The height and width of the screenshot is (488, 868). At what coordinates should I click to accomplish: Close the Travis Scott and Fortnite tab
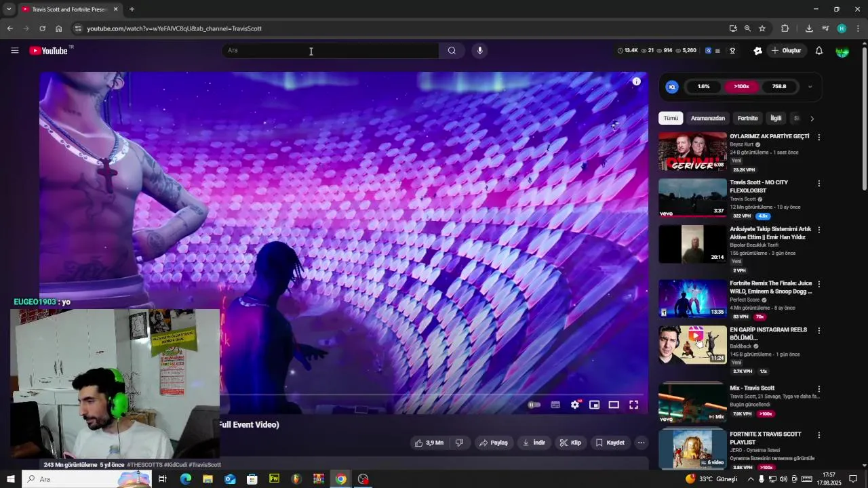(x=115, y=9)
